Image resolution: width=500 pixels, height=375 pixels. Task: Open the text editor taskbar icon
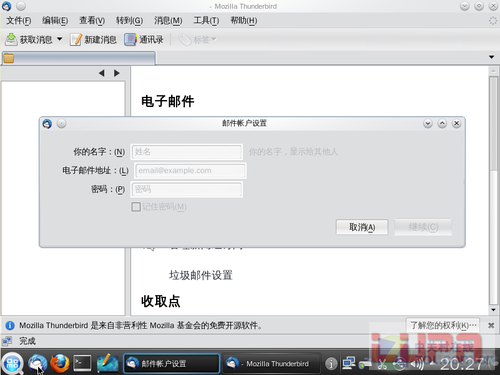[x=107, y=363]
